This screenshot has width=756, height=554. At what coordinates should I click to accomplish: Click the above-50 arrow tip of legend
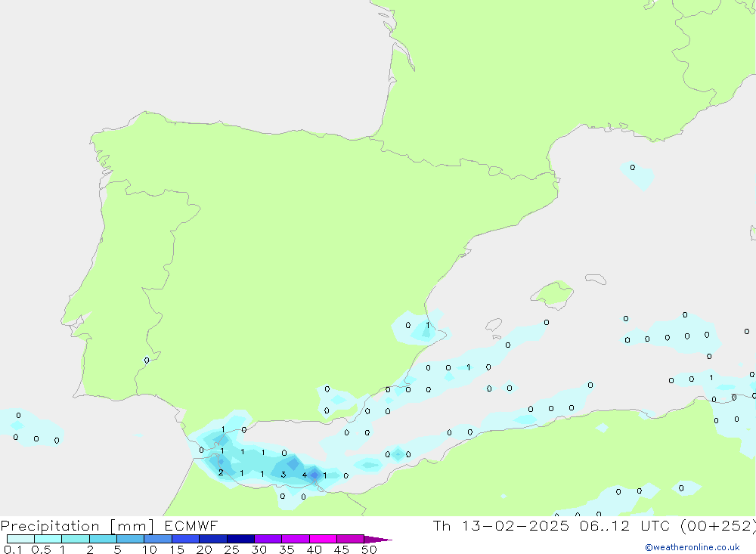[379, 540]
